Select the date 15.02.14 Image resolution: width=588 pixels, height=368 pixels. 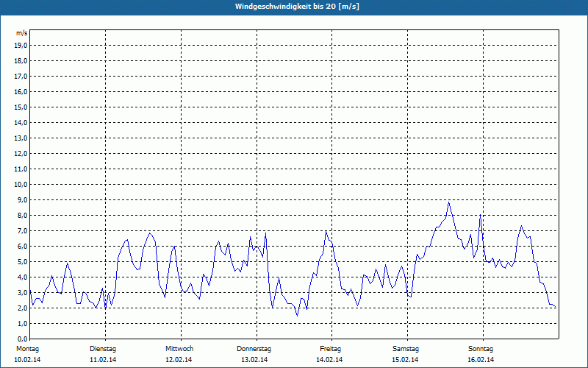[405, 360]
